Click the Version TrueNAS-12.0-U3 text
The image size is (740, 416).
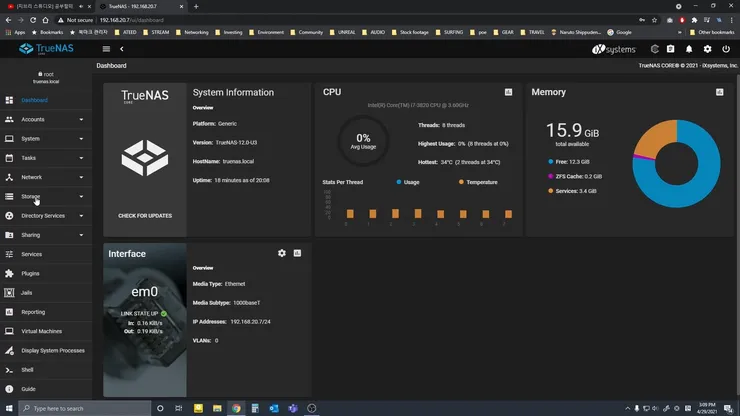pos(236,142)
